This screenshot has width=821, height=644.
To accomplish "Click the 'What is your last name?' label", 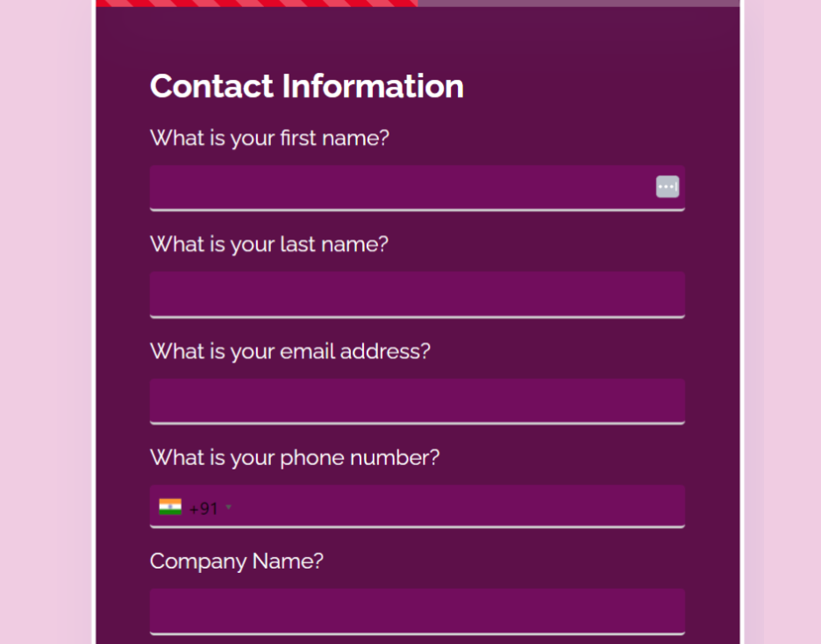I will (269, 245).
